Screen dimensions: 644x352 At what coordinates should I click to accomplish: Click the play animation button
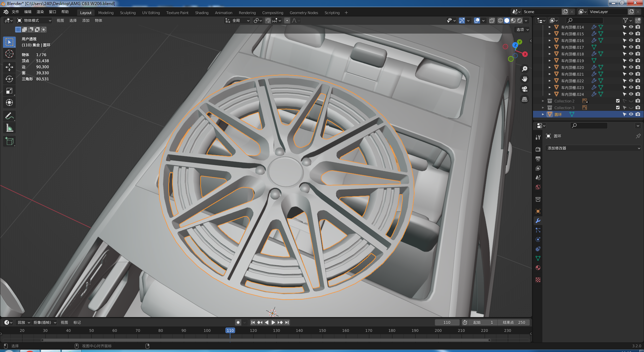click(273, 322)
